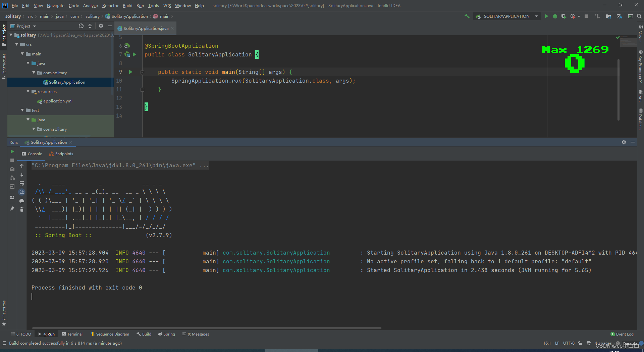The width and height of the screenshot is (644, 352).
Task: Click the Locate/Select Opened File target icon
Action: (81, 26)
